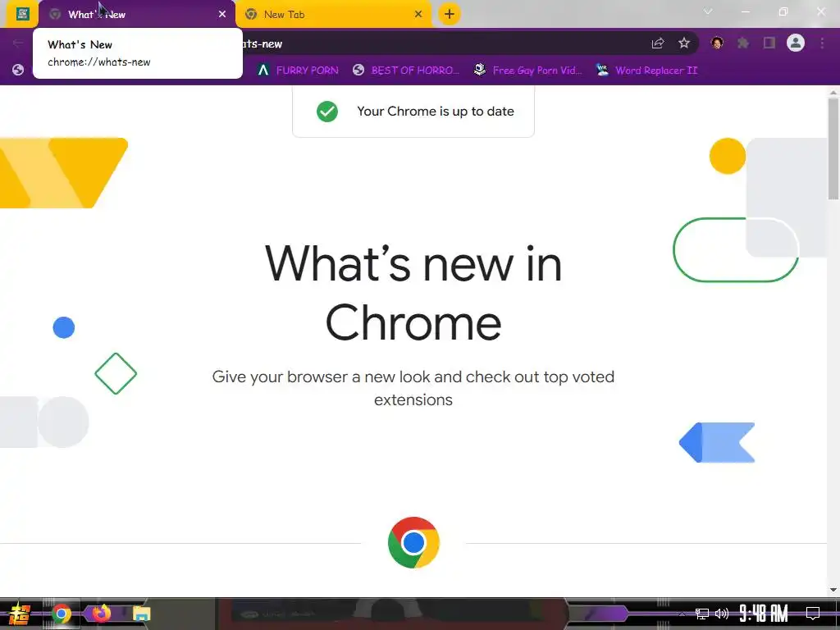840x630 pixels.
Task: Click the globe bookmark icon at far left
Action: click(18, 70)
